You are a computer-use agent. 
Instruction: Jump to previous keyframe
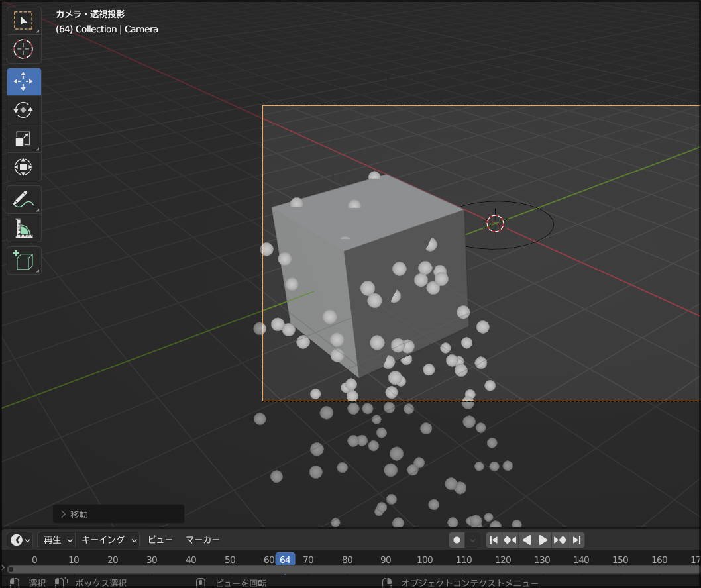[510, 540]
